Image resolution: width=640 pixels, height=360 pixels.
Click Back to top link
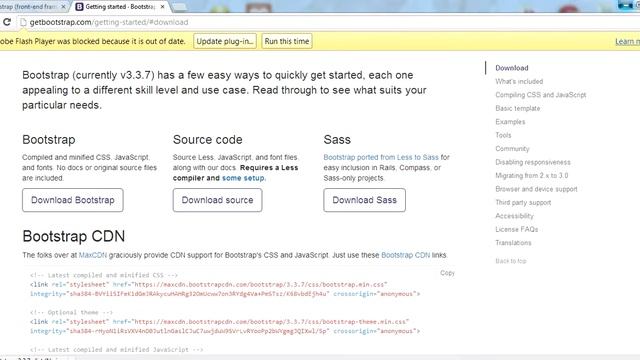click(511, 261)
